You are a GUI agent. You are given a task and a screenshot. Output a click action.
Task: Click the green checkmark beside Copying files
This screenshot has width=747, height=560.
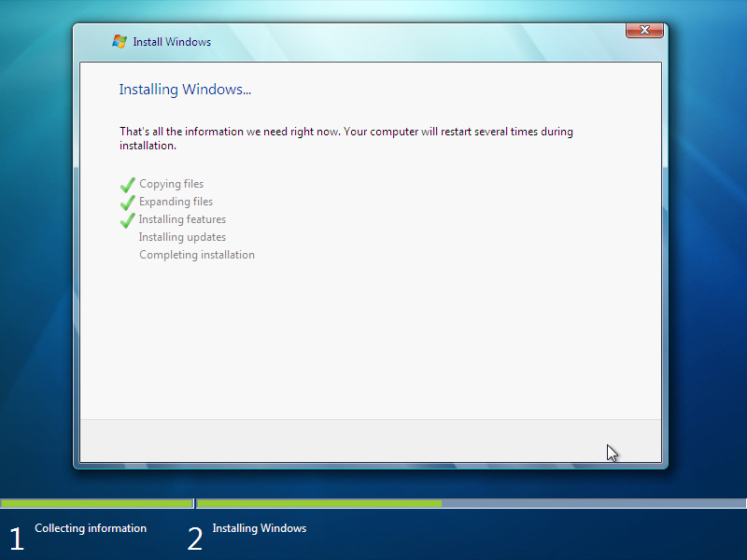[128, 184]
